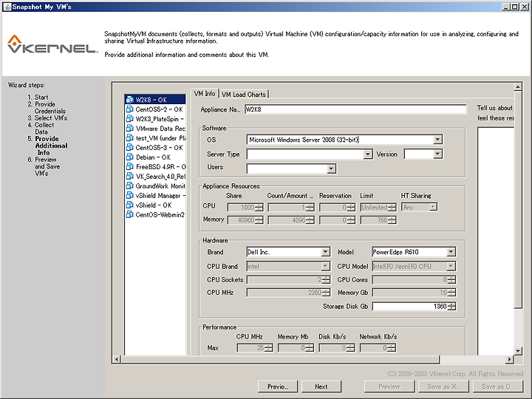The image size is (532, 399).
Task: Open the hardware Brand dropdown
Action: pos(325,252)
